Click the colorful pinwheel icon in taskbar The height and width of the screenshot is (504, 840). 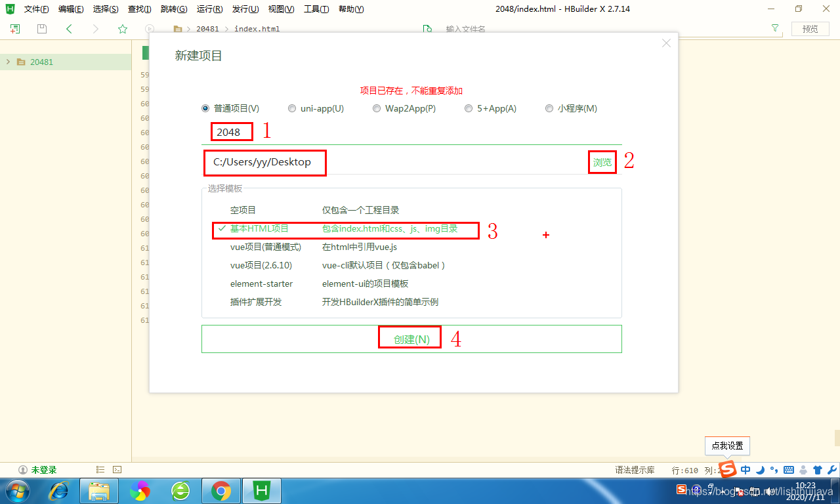pos(140,491)
